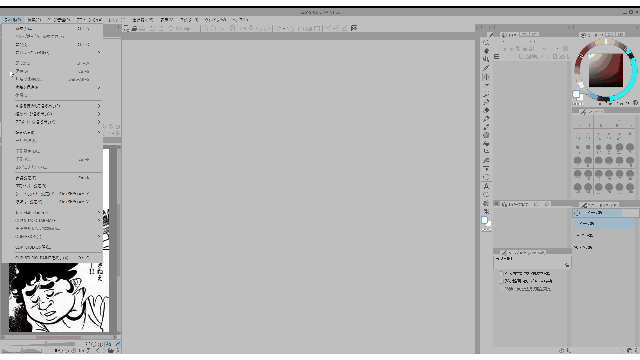Open the hamburger menu icon in the layer panel
The image size is (640, 360).
pyautogui.click(x=497, y=57)
